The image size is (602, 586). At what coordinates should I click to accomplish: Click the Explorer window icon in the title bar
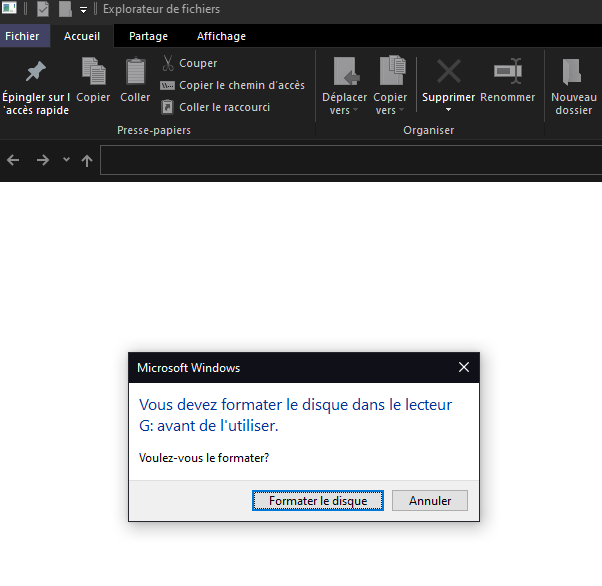click(9, 8)
